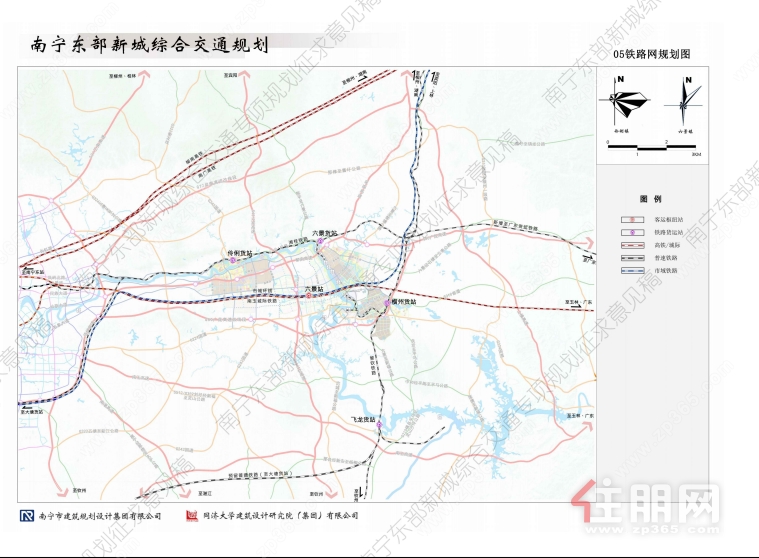The height and width of the screenshot is (558, 759).
Task: Click the 铁路货运站 legend symbol
Action: (632, 231)
